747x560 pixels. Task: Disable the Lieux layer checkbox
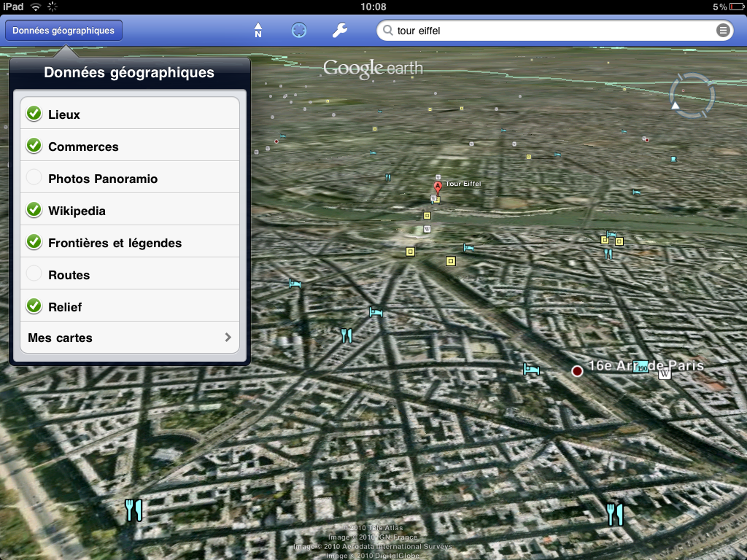(34, 113)
